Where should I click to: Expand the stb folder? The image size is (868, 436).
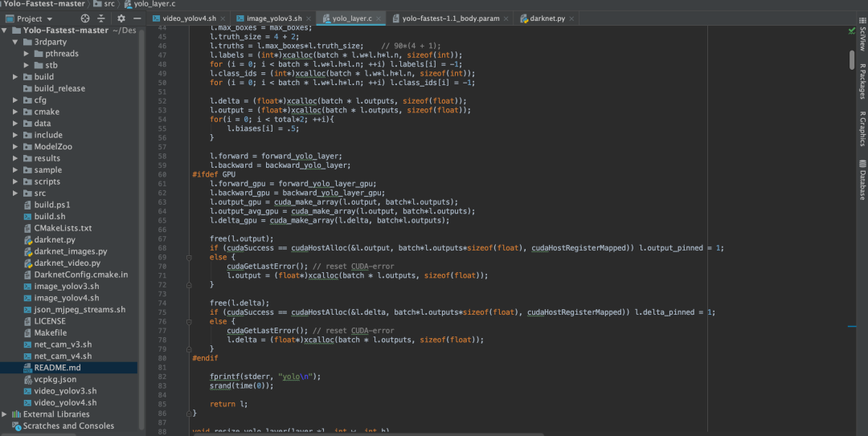(26, 65)
